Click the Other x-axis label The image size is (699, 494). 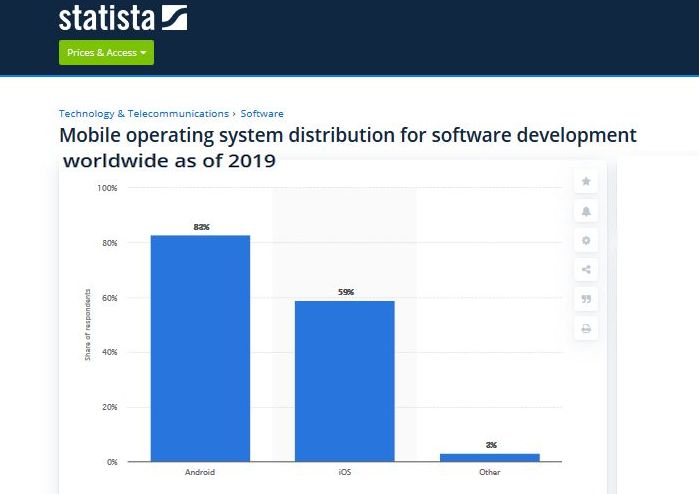point(489,472)
